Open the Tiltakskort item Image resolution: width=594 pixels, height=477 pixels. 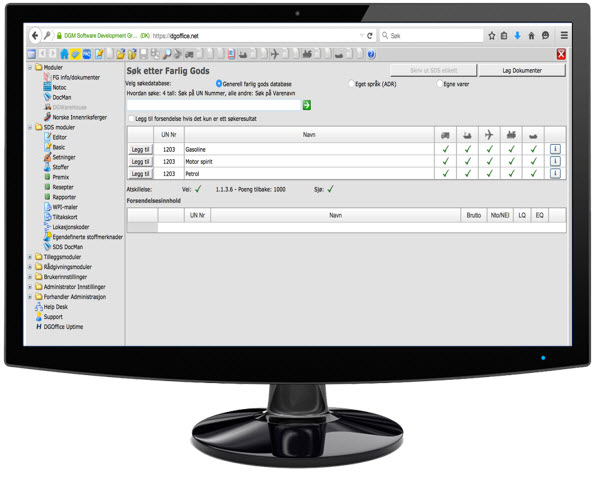pyautogui.click(x=65, y=217)
